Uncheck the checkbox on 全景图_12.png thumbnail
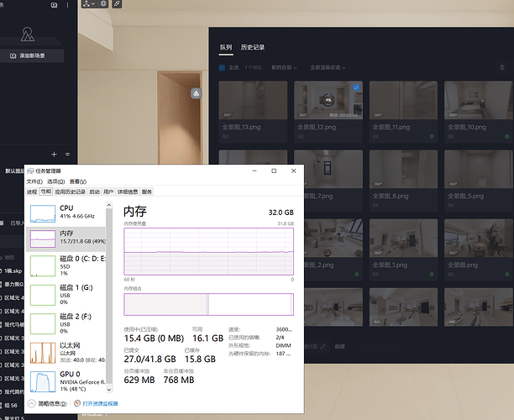 click(357, 87)
